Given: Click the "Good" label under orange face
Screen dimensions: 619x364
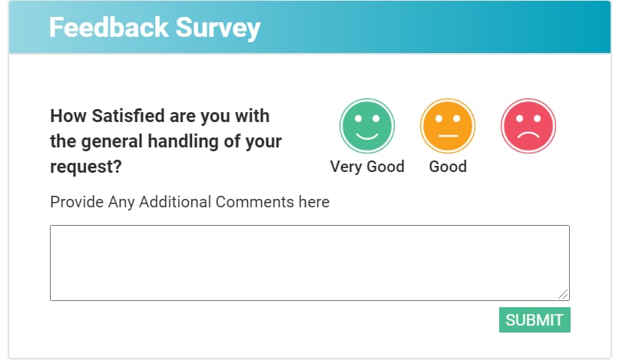Looking at the screenshot, I should pyautogui.click(x=448, y=167).
